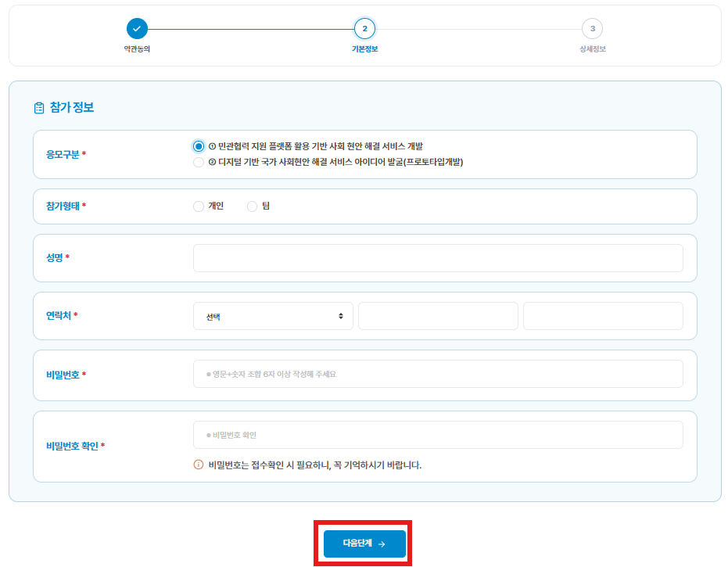Click the 비밀번호 확인 field label

(x=72, y=446)
